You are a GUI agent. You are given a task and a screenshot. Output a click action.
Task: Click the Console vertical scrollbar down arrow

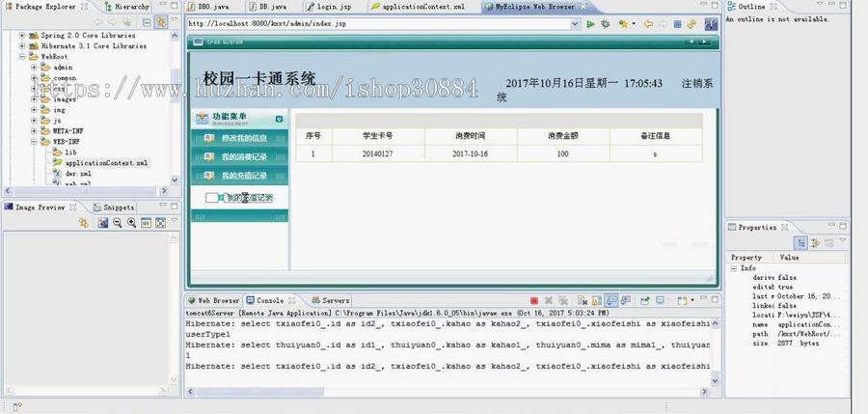coord(715,380)
